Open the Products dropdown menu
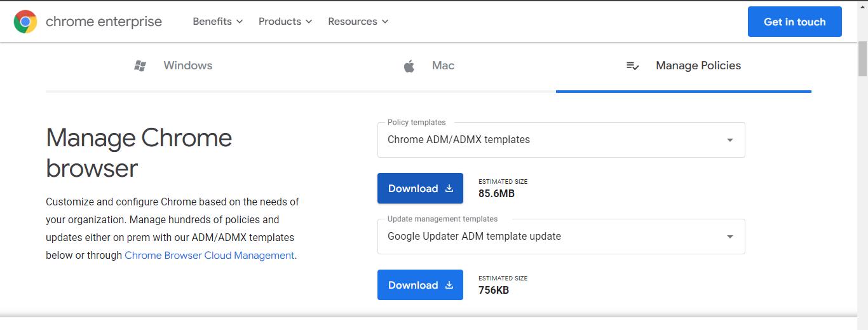 [x=285, y=22]
